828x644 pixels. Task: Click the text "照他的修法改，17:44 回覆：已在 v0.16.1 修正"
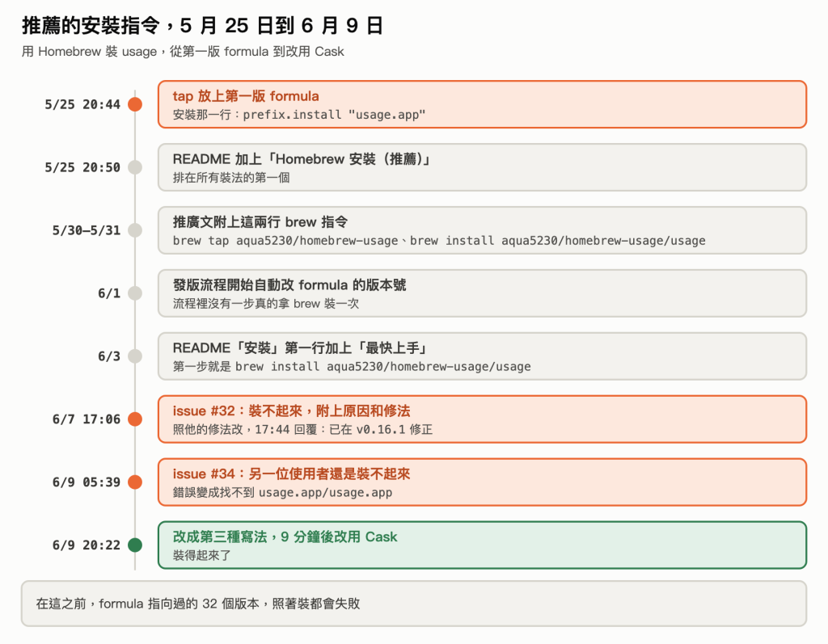[302, 429]
